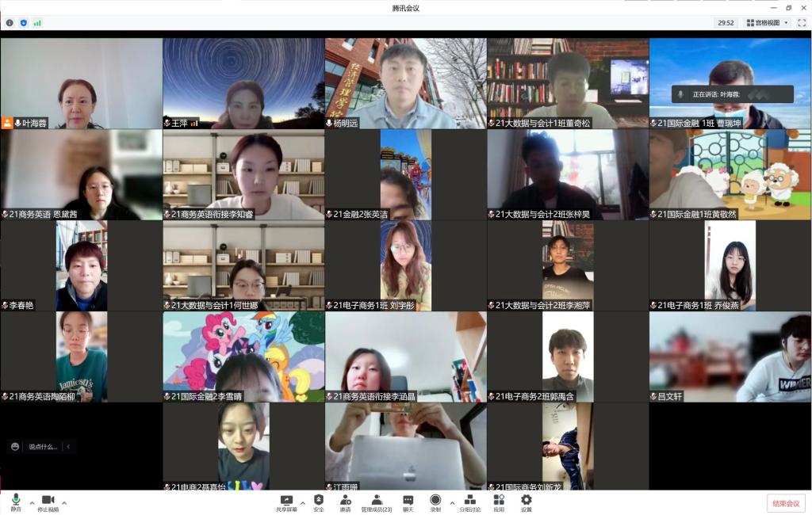
Task: Click the blue security shield status icon
Action: click(23, 23)
